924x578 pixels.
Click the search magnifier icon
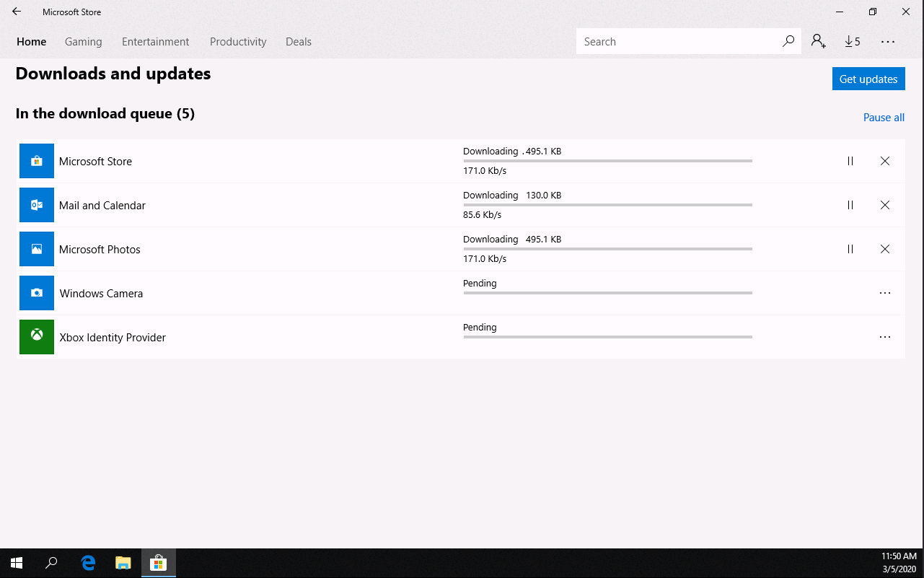[x=788, y=41]
